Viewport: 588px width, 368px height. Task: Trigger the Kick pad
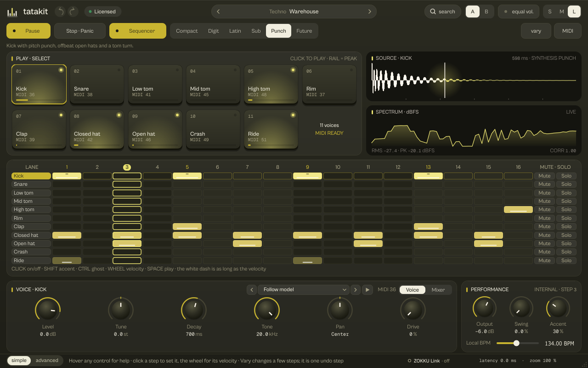39,84
